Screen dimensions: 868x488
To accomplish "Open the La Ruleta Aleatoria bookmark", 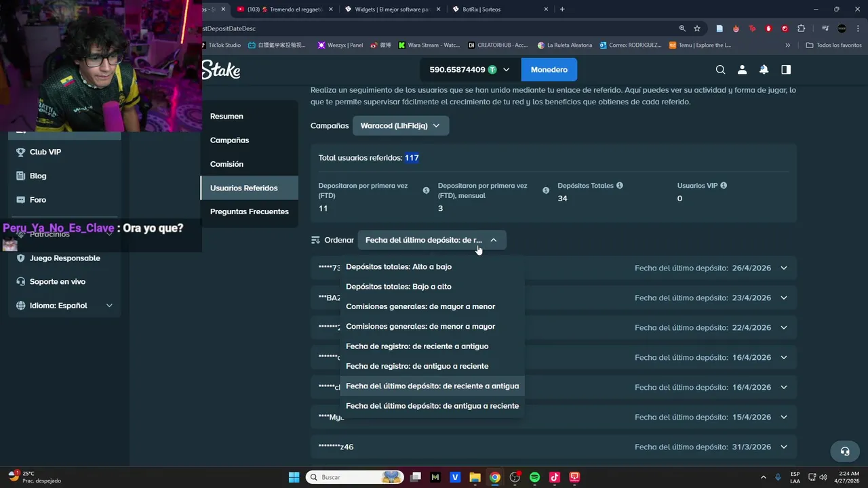I will tap(565, 45).
